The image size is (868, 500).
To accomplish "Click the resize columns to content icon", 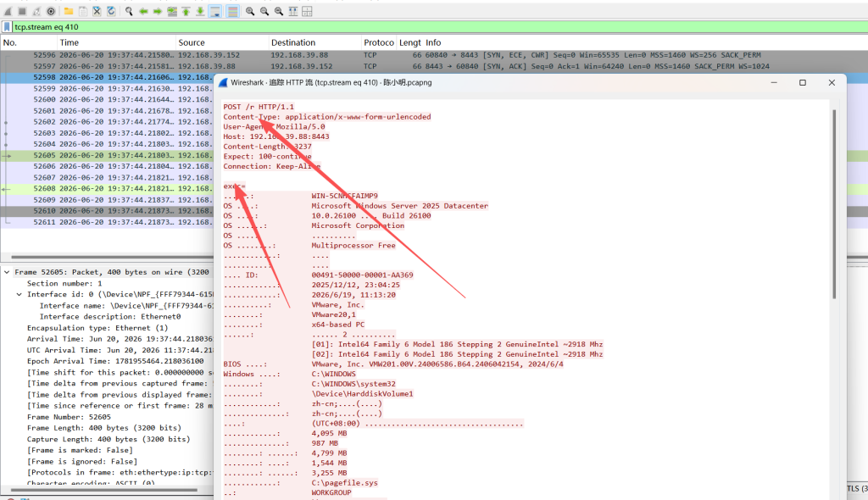I will pos(293,11).
